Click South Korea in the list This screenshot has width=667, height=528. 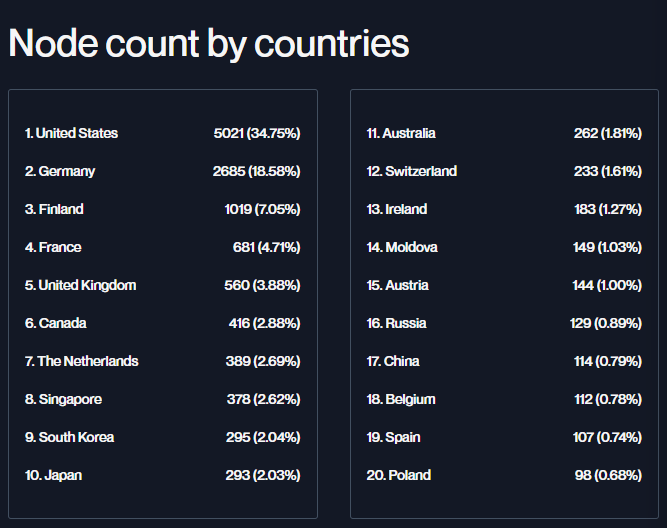pyautogui.click(x=69, y=437)
